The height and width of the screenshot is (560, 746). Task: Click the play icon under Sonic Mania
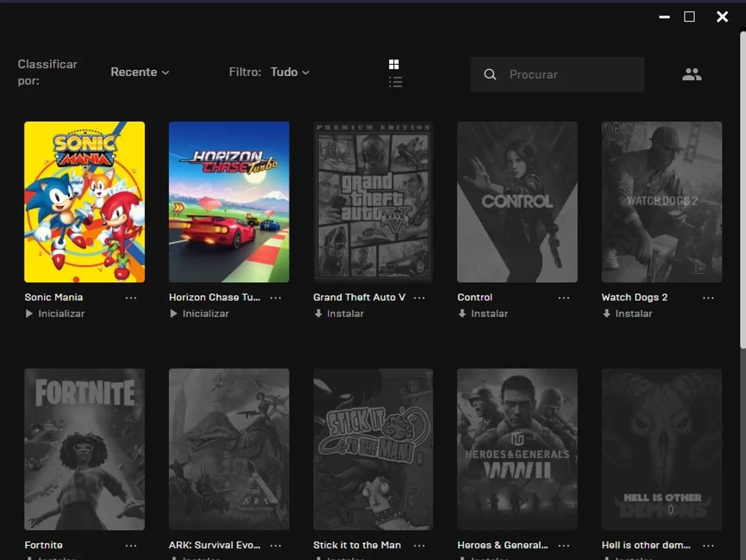[x=29, y=314]
